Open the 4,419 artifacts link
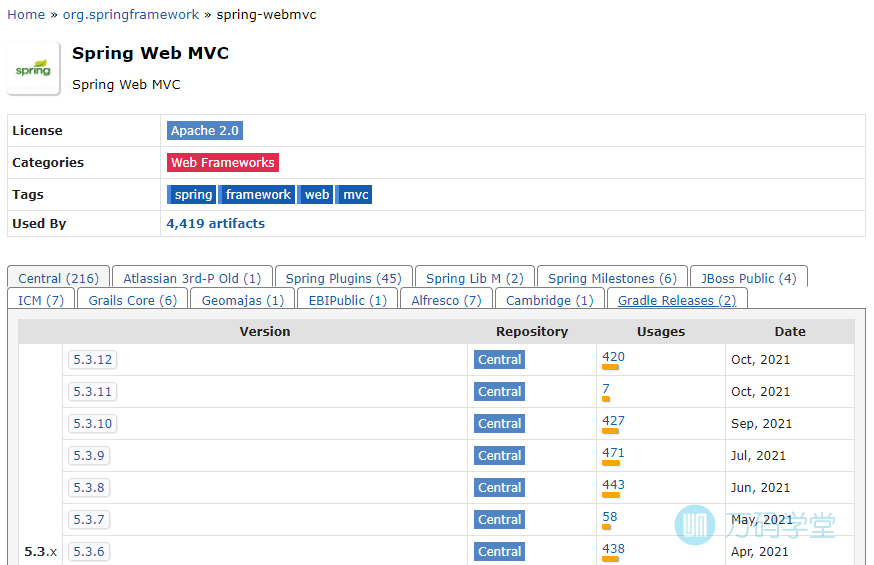 (215, 224)
